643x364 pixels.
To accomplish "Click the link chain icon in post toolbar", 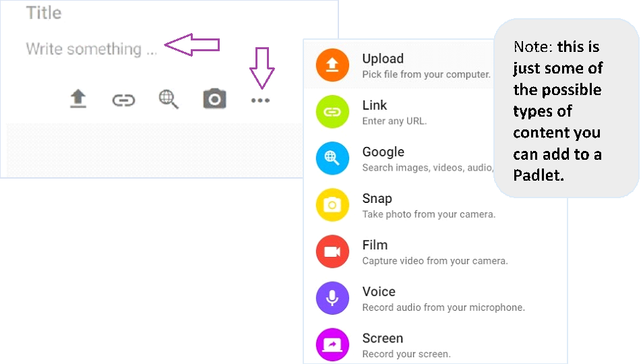I will tap(123, 100).
